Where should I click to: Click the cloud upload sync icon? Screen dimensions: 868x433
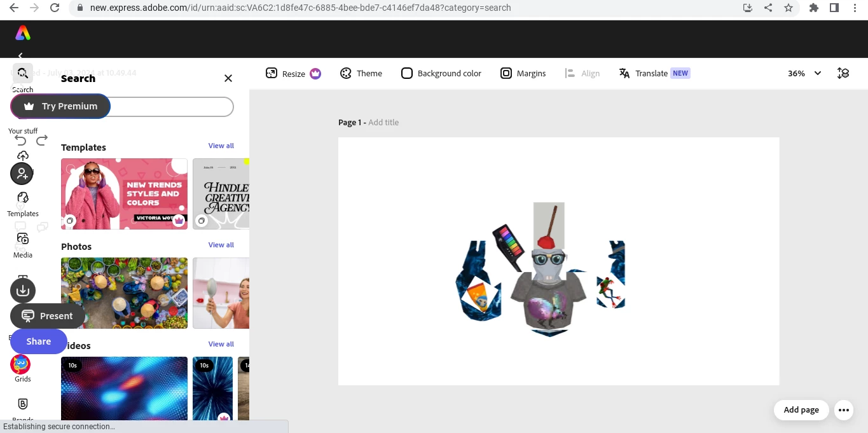23,156
